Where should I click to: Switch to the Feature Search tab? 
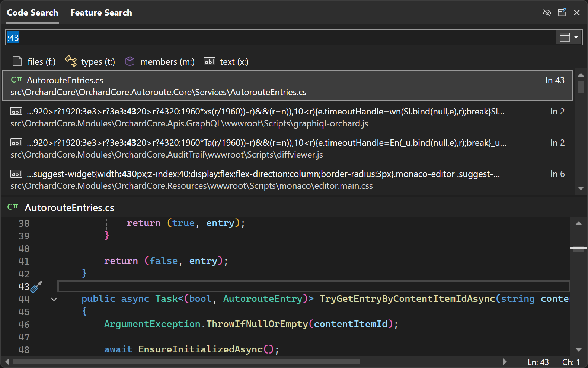pos(101,13)
